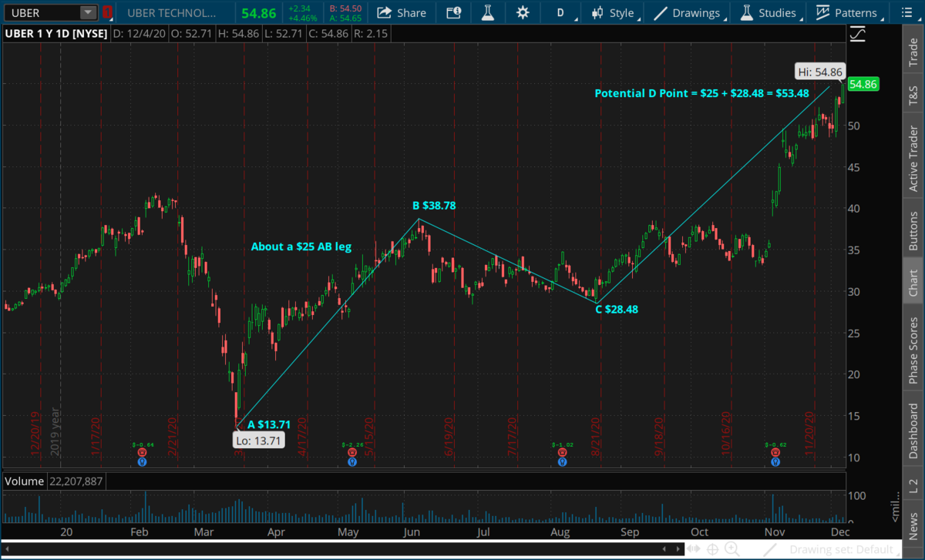The width and height of the screenshot is (925, 560).
Task: Click the red earnings marker under $-0.64
Action: 142,453
